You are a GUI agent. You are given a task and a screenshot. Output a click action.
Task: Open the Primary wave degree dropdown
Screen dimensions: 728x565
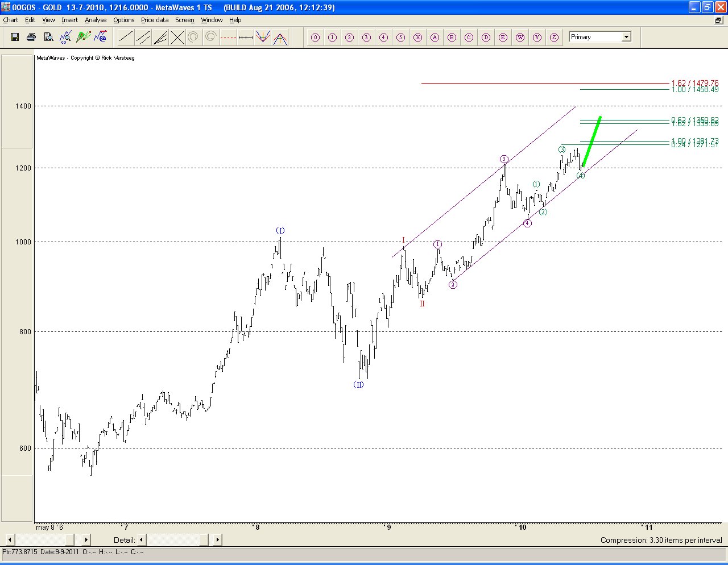(x=626, y=37)
